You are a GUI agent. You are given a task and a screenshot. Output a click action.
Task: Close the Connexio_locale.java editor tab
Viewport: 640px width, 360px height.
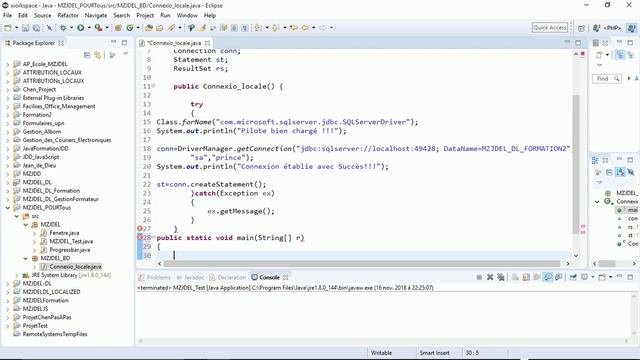point(207,43)
